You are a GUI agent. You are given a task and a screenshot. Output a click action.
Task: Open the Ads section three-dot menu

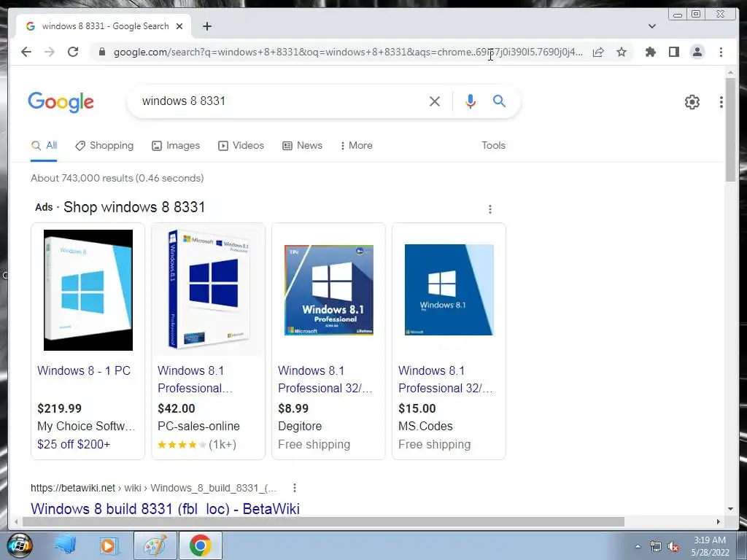[x=489, y=209]
